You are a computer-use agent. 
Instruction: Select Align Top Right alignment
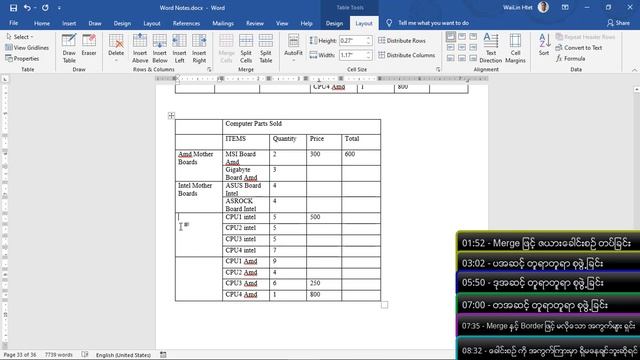point(473,37)
